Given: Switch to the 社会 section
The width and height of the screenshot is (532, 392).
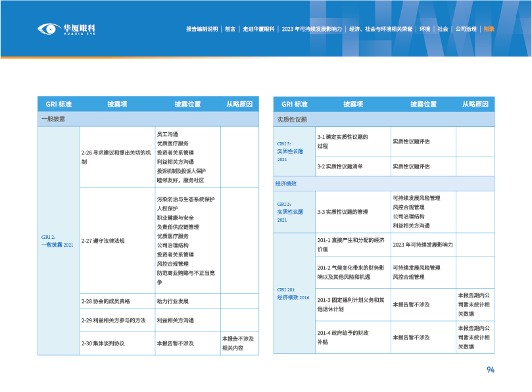Looking at the screenshot, I should pos(443,29).
